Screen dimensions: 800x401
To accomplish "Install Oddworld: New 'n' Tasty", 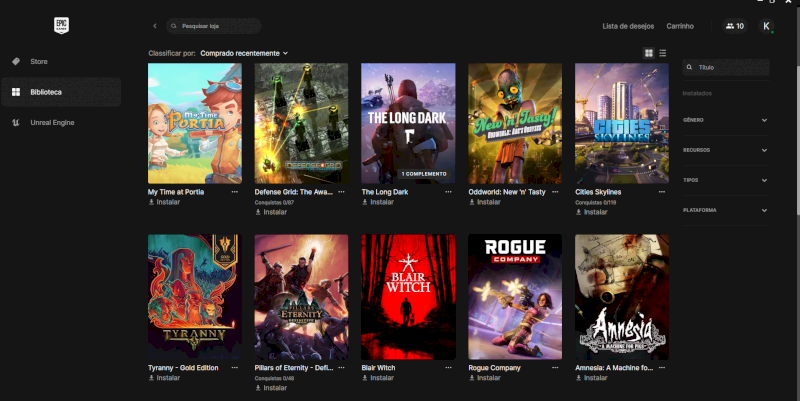I will point(484,202).
